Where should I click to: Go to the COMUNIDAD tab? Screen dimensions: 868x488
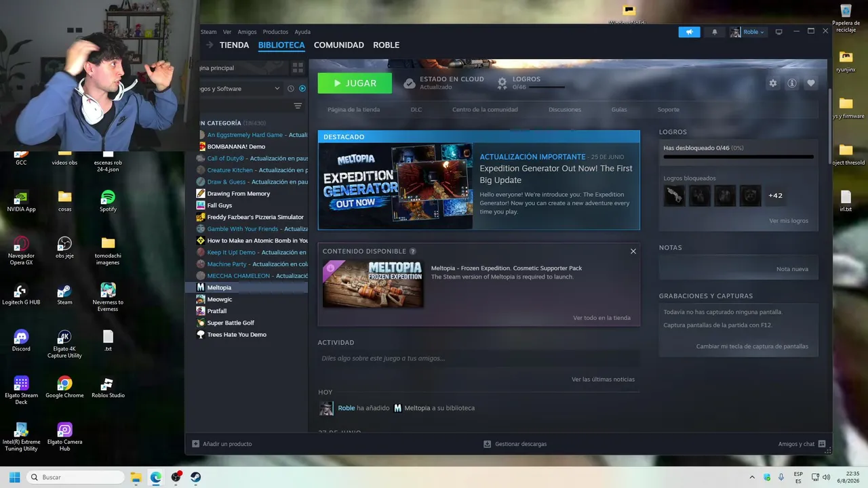pyautogui.click(x=339, y=45)
